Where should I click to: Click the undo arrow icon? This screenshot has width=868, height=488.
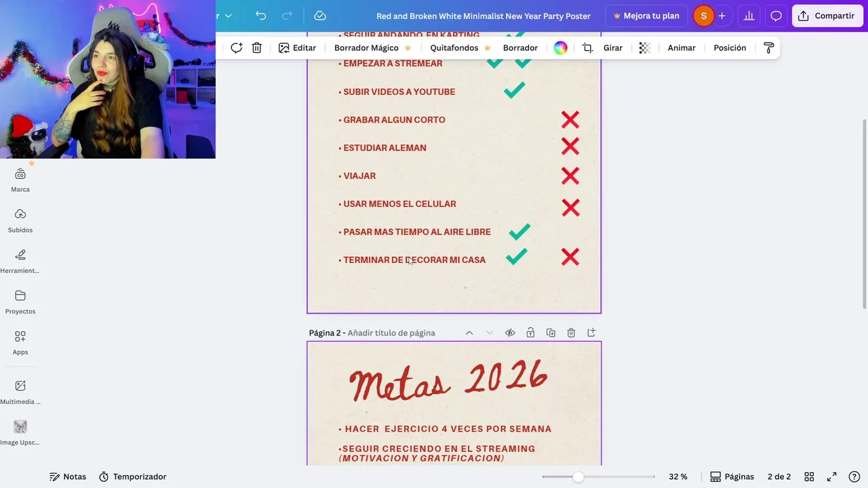[260, 16]
